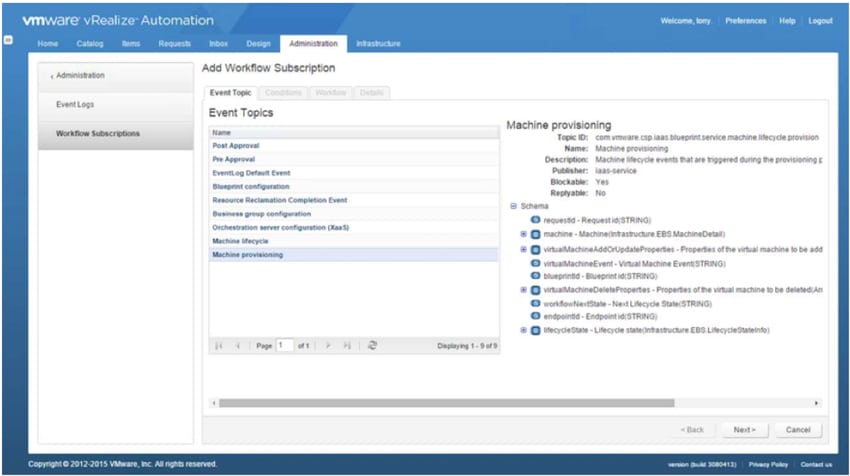
Task: Go to last page arrow icon
Action: [x=347, y=345]
